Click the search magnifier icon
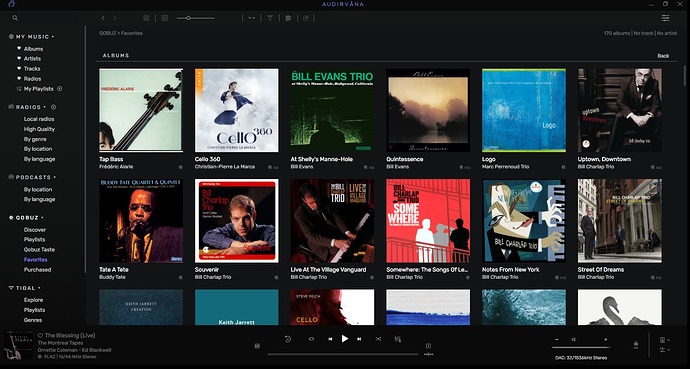 coord(15,18)
